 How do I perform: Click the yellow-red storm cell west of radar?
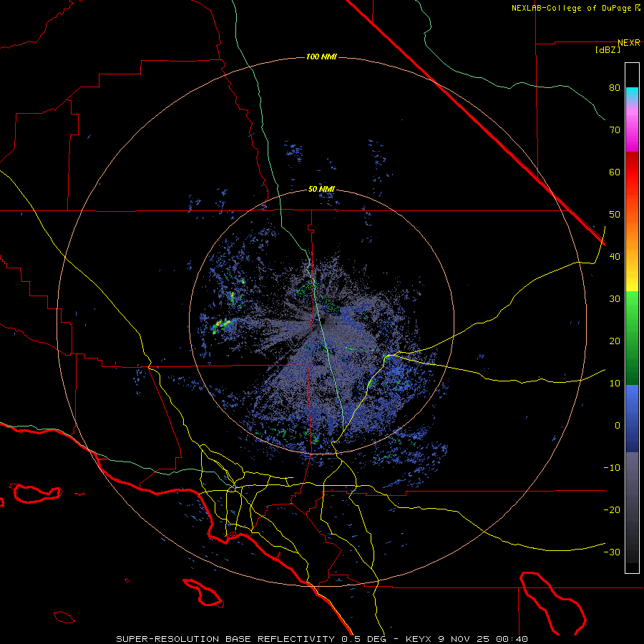click(x=222, y=326)
